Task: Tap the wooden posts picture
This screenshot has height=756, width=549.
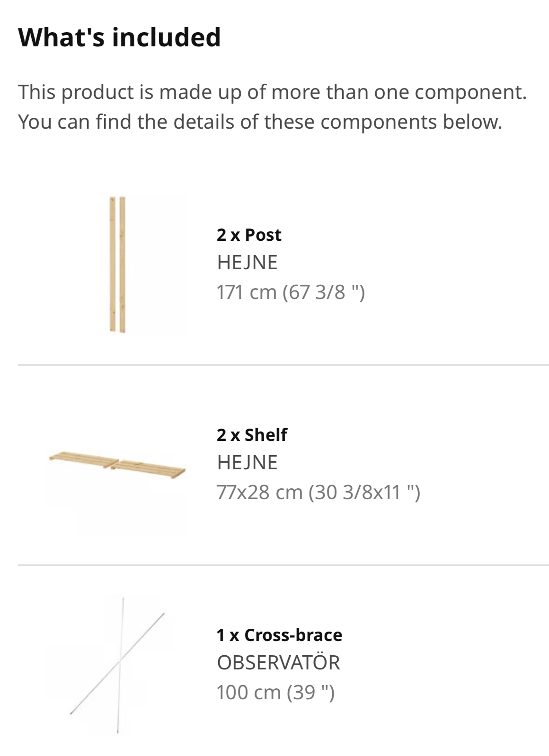Action: (117, 265)
